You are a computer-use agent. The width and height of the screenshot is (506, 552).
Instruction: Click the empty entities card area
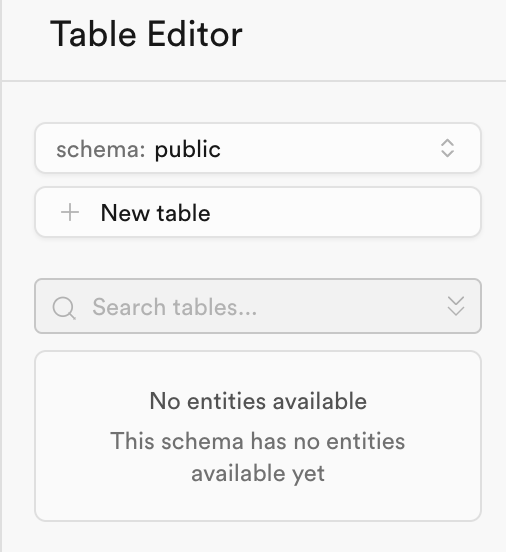tap(258, 436)
